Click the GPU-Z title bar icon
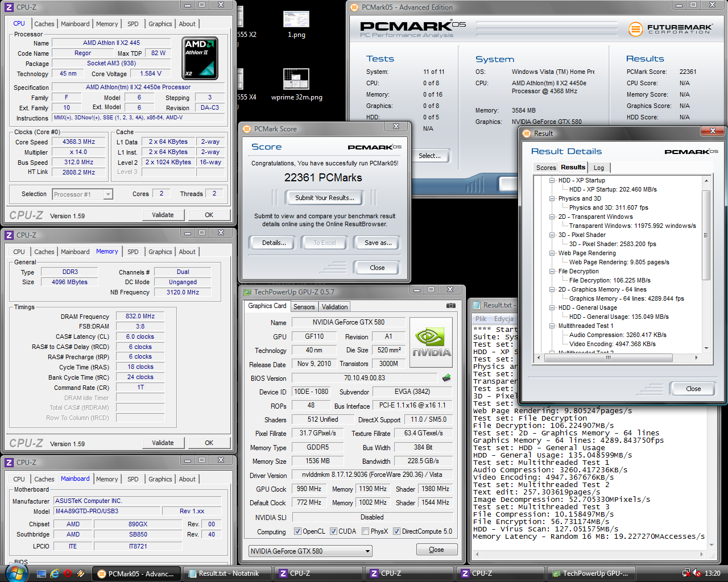This screenshot has height=582, width=728. pos(247,292)
